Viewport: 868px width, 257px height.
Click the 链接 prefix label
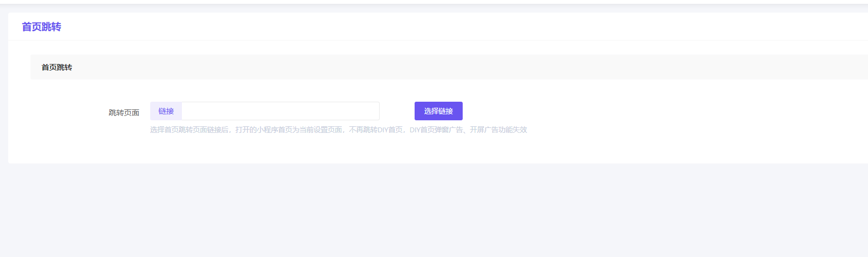pos(166,111)
